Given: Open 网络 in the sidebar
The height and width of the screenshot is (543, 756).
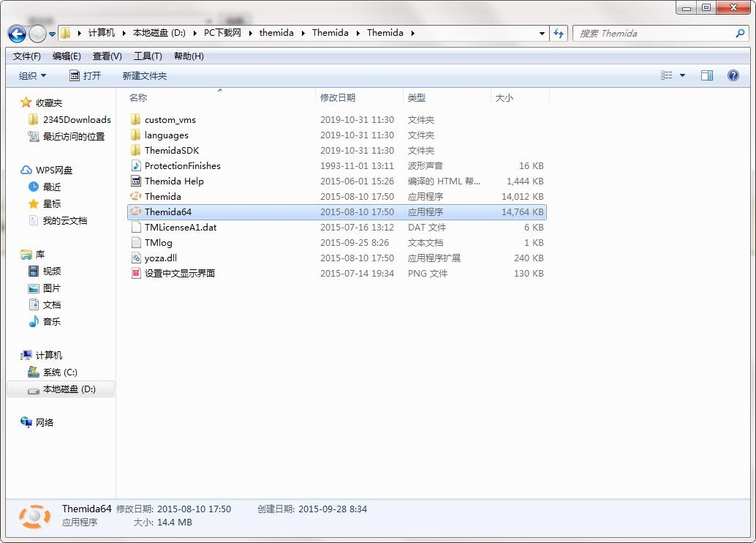Looking at the screenshot, I should tap(37, 422).
